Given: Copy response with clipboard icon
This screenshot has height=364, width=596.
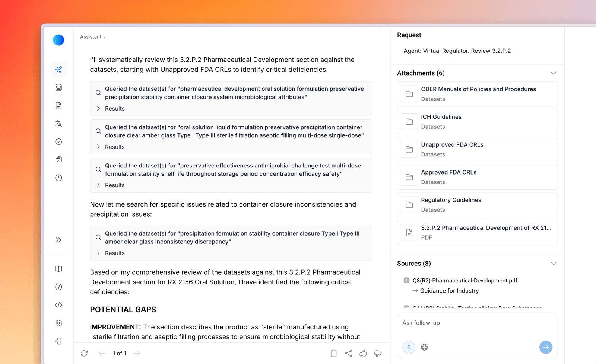Looking at the screenshot, I should pos(334,353).
